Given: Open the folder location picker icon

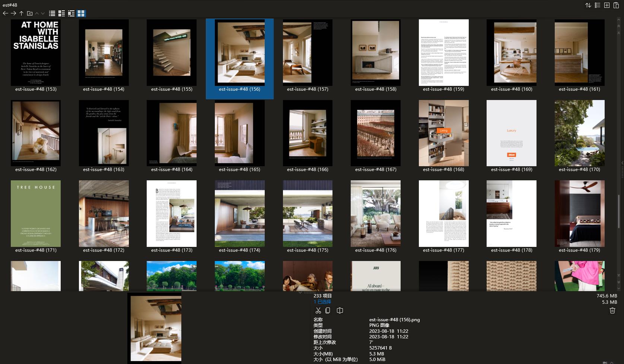Looking at the screenshot, I should [30, 13].
